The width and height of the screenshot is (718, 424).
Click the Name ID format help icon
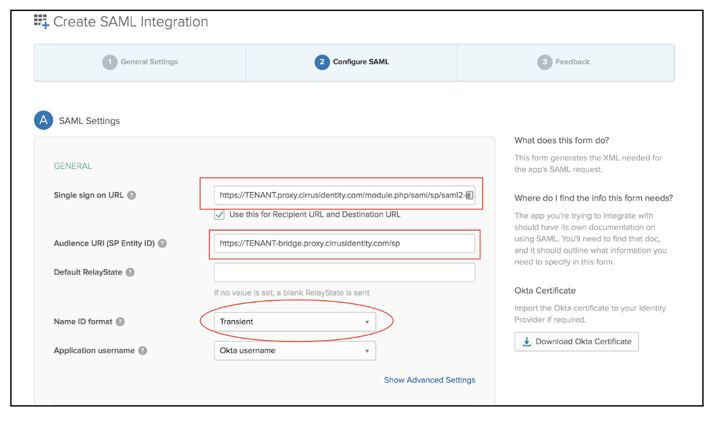[120, 321]
